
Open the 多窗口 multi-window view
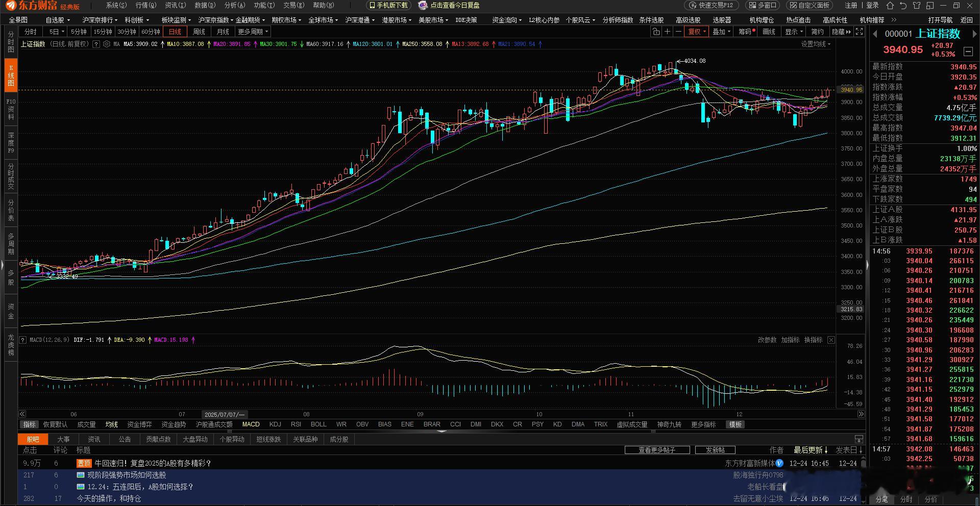pos(762,6)
